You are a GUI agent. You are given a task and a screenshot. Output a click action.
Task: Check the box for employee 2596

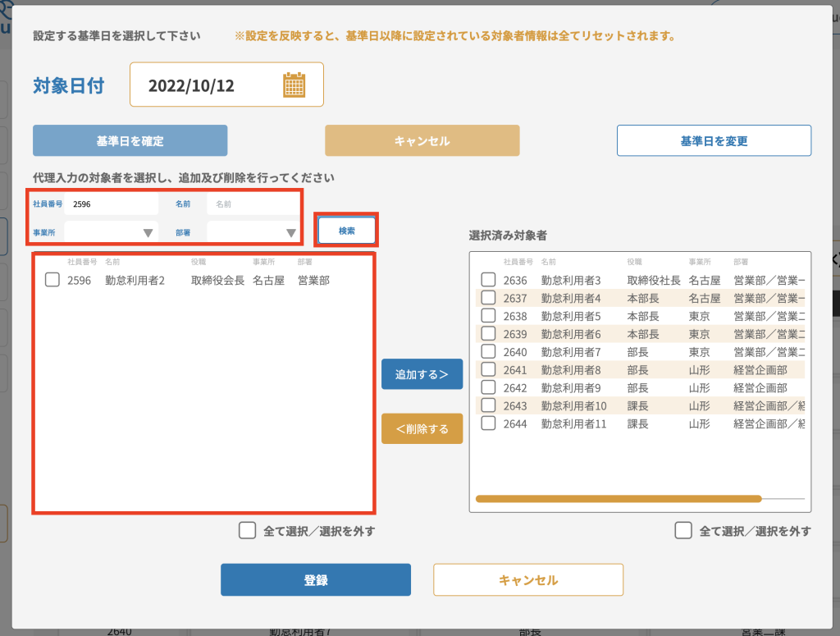pos(52,280)
